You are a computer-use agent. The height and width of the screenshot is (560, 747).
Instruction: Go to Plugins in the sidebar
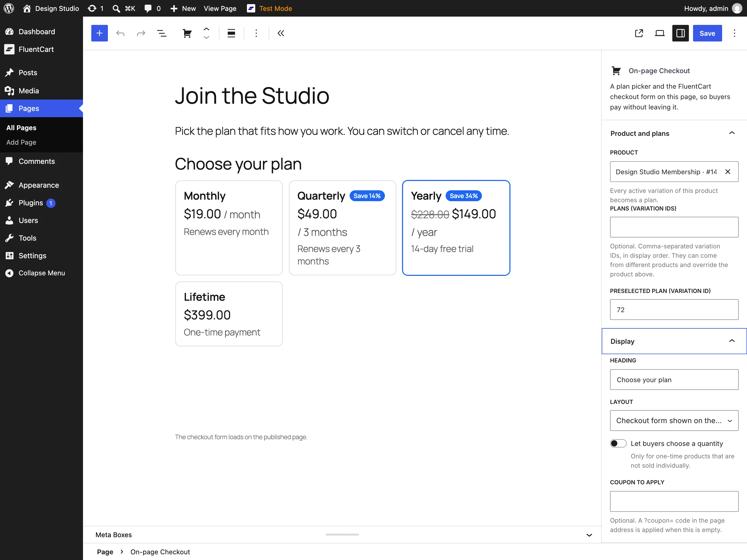(x=41, y=202)
